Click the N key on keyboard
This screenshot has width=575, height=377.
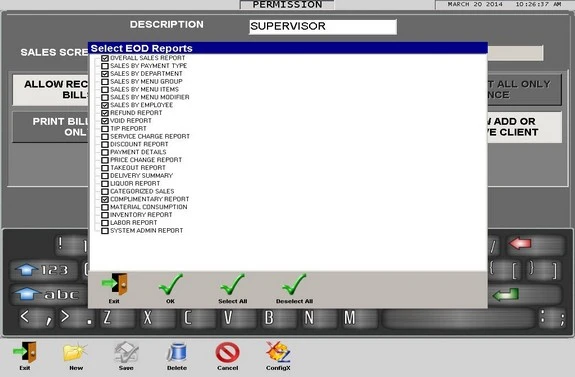pyautogui.click(x=318, y=318)
